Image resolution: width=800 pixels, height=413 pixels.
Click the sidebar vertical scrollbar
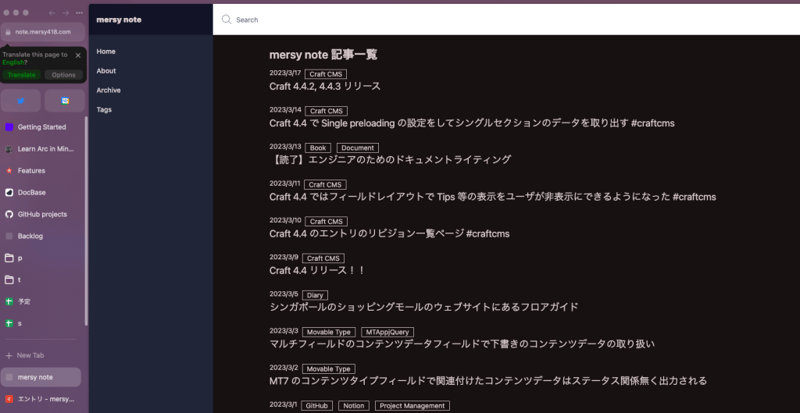coord(86,221)
